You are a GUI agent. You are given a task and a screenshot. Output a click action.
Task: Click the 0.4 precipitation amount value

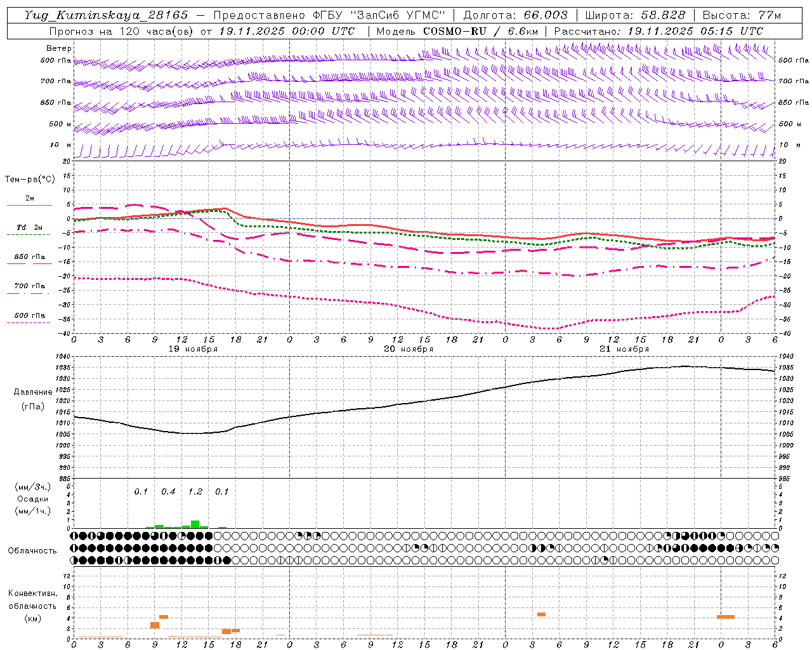point(168,491)
